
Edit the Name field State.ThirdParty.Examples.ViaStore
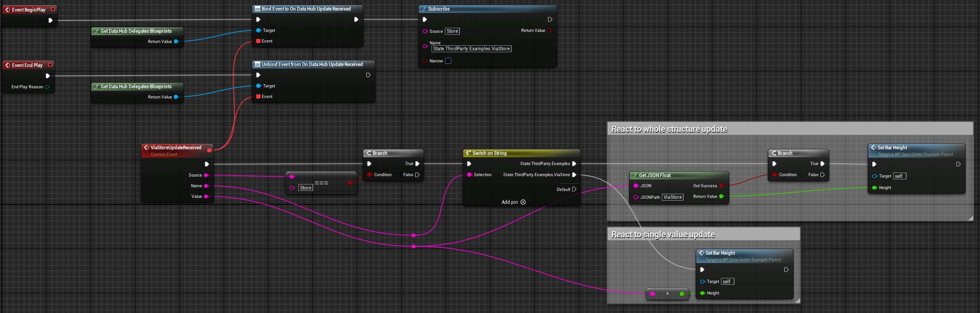[x=471, y=49]
